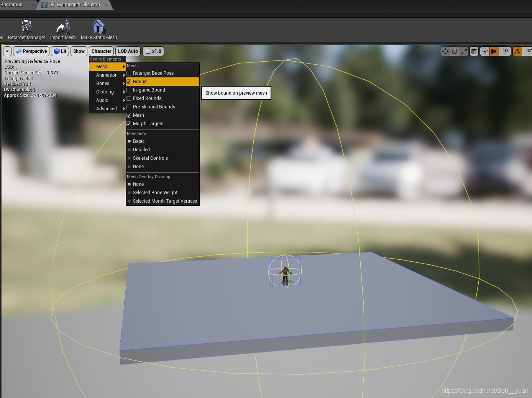
Task: Toggle grid snapping icon
Action: coord(494,51)
